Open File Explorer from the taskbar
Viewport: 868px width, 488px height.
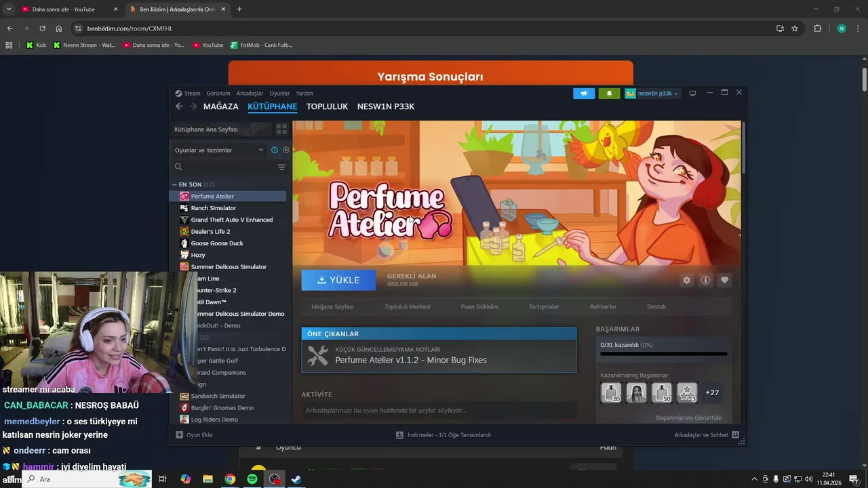tap(208, 479)
